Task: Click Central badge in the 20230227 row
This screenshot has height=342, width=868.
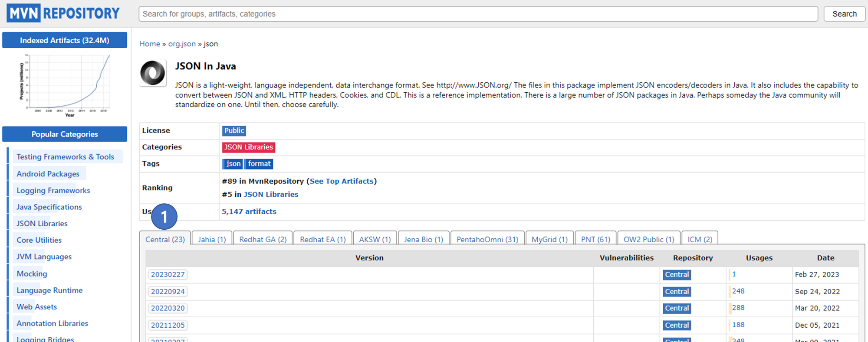Action: point(677,274)
